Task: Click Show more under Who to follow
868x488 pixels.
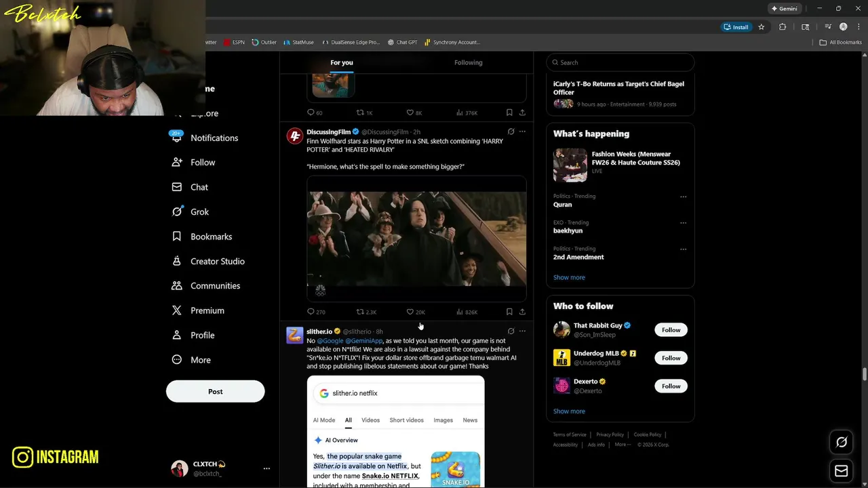Action: tap(569, 411)
